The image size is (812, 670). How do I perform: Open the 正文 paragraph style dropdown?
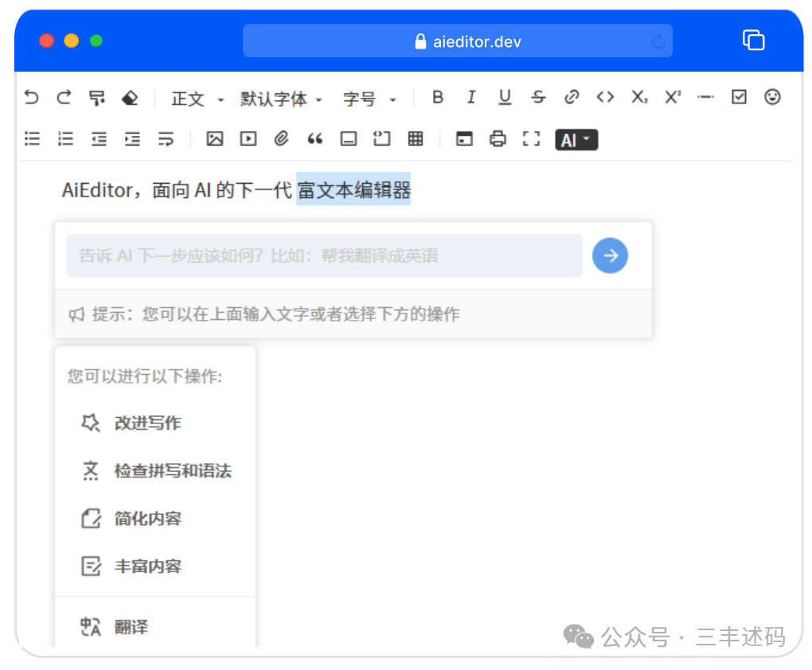tap(197, 99)
